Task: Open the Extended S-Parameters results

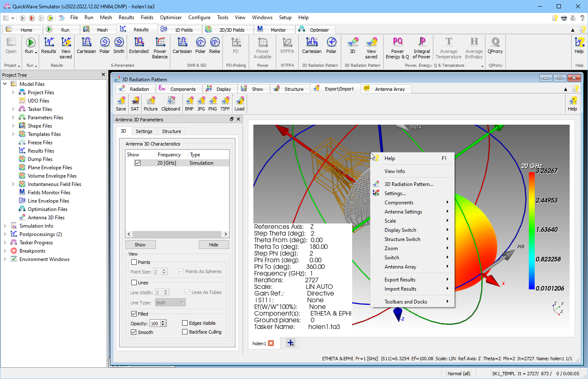Action: (139, 46)
